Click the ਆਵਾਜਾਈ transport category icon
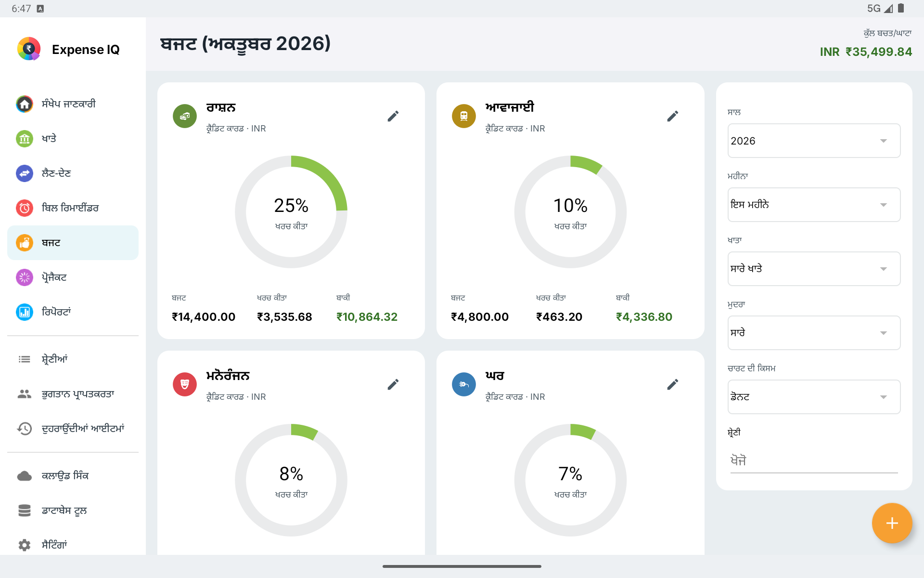924x578 pixels. coord(464,116)
